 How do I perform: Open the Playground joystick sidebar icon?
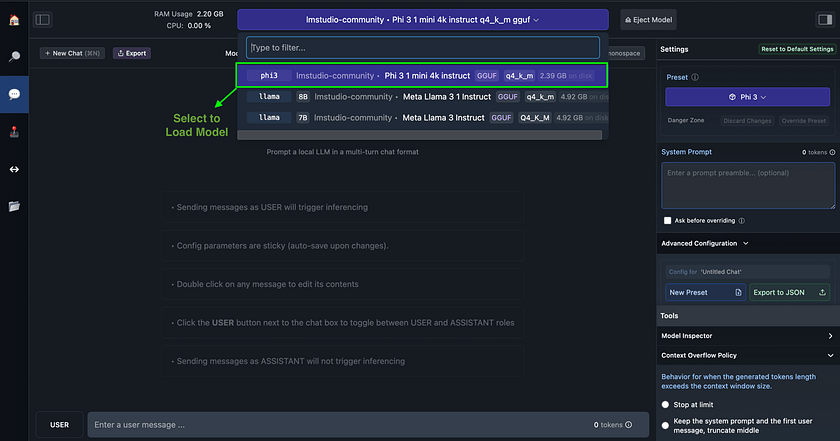[14, 132]
